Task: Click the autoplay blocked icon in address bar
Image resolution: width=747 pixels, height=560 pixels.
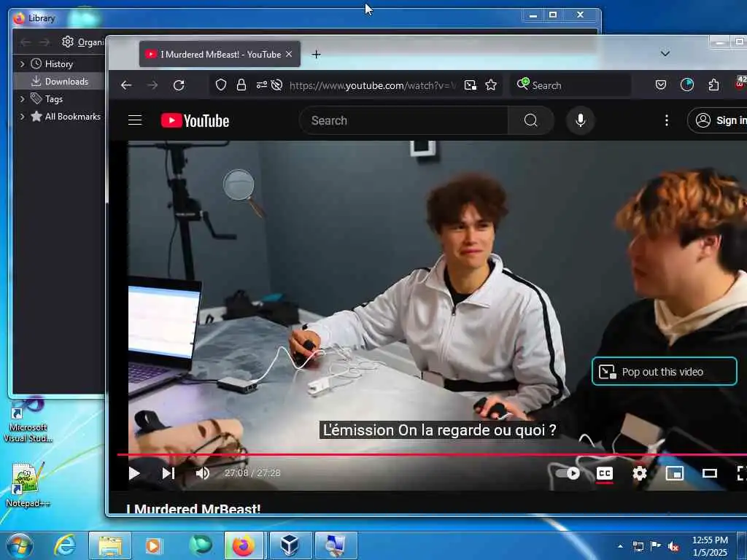Action: (276, 85)
